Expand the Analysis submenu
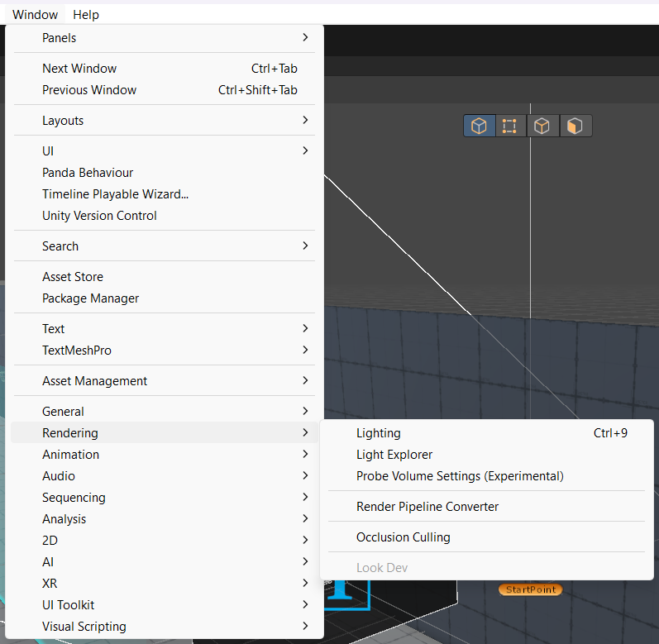This screenshot has width=659, height=644. (x=165, y=519)
